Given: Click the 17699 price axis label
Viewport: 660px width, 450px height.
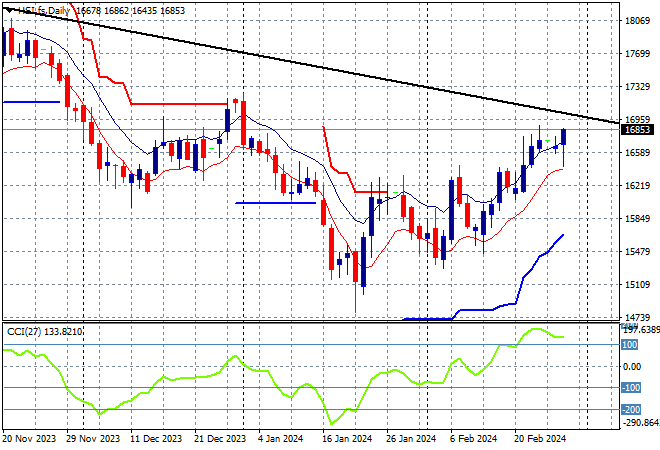Looking at the screenshot, I should pyautogui.click(x=638, y=53).
